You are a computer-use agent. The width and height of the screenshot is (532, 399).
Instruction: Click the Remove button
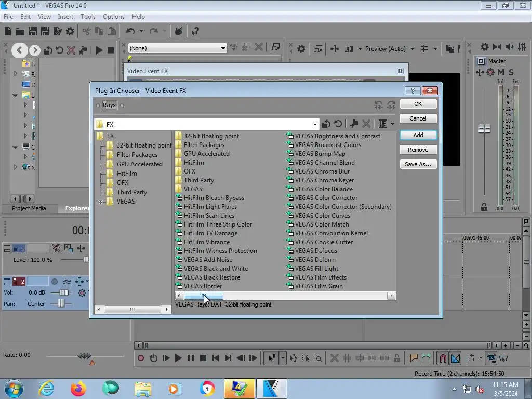click(418, 150)
